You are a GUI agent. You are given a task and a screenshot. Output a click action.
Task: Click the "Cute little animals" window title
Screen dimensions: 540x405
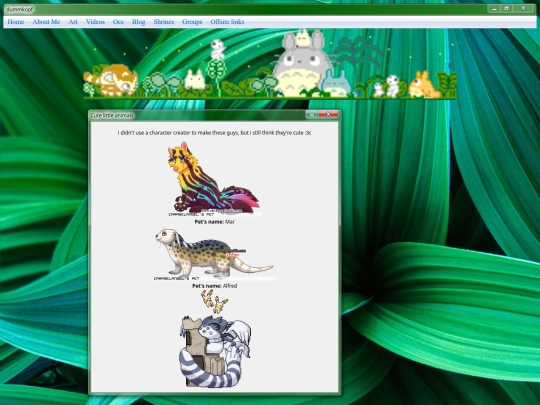(112, 115)
